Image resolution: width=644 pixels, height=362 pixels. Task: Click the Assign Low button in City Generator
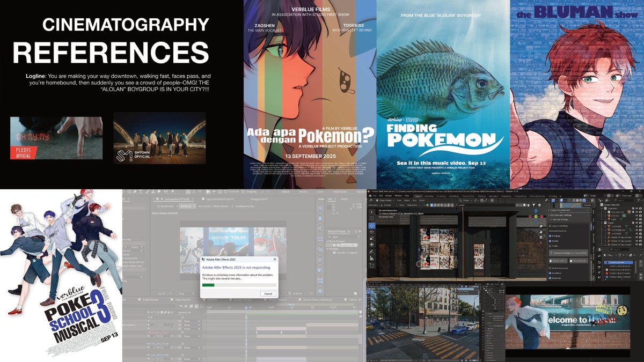pos(558,261)
